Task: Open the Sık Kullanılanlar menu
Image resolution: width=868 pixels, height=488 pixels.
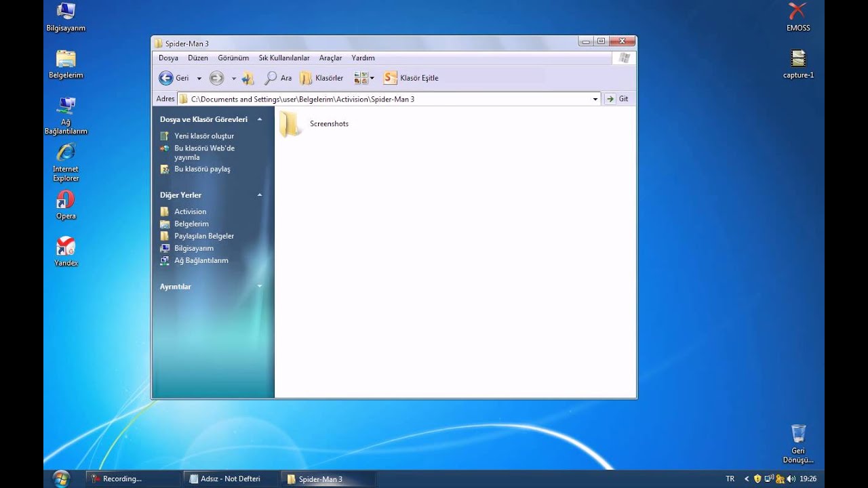Action: [284, 58]
